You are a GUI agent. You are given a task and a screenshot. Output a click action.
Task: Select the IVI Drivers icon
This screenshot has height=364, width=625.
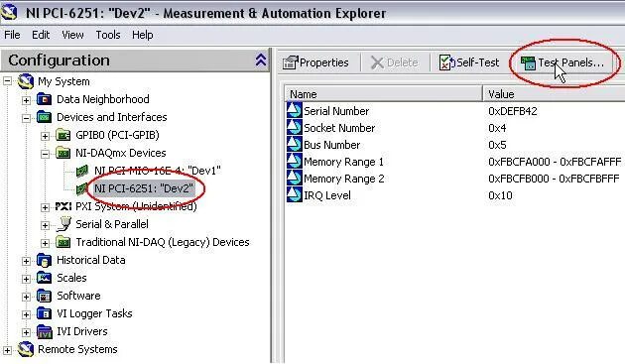pos(45,331)
